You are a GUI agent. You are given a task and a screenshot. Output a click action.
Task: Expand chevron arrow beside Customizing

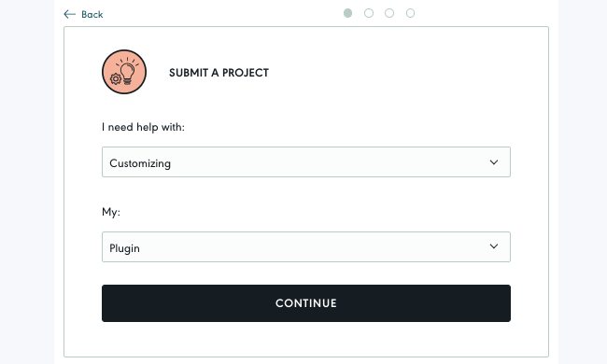[x=494, y=162]
